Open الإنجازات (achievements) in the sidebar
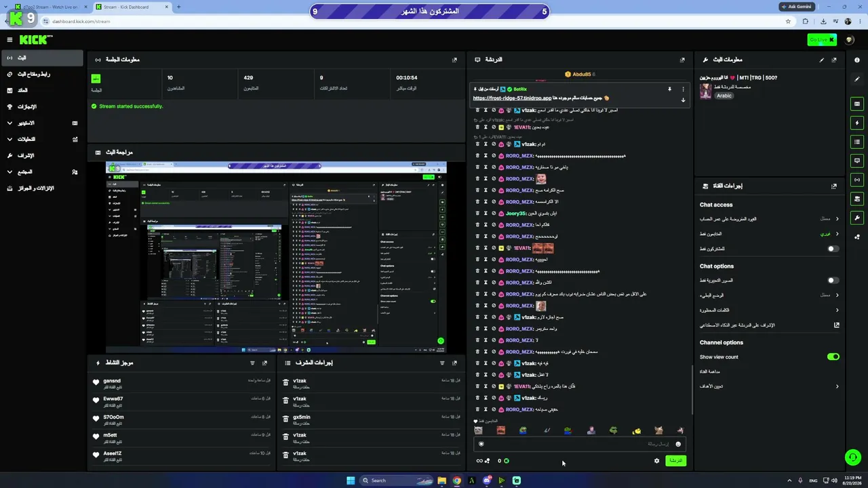868x488 pixels. pos(42,107)
